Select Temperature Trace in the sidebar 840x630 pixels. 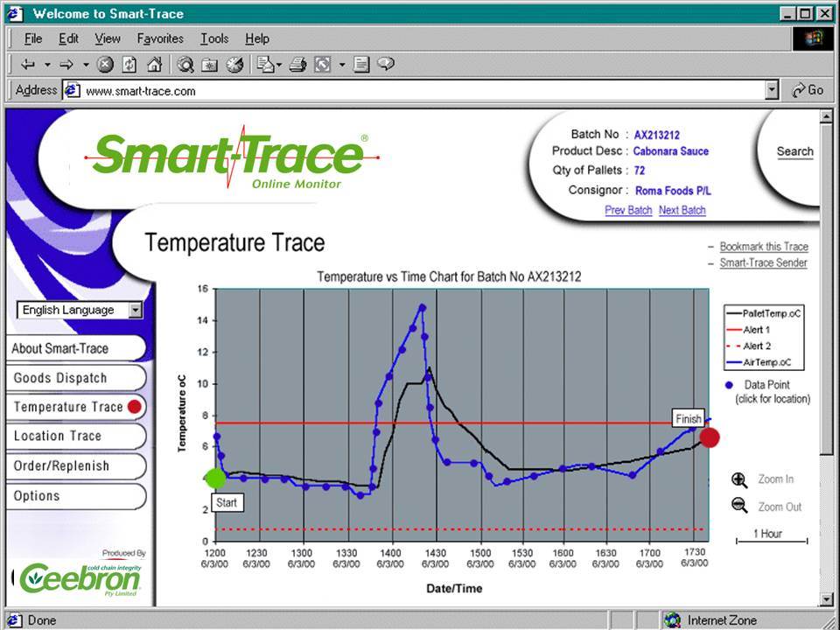[x=76, y=407]
